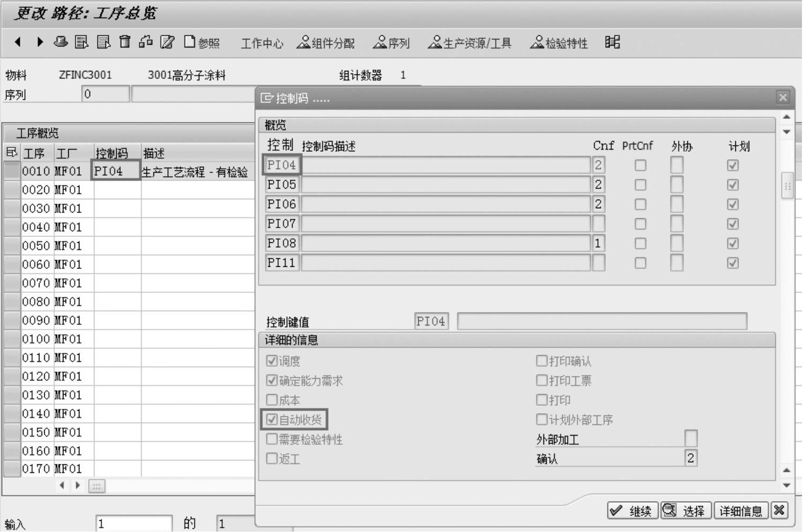
Task: Click description 生产工艺流程 - 有检验 cell
Action: (198, 171)
